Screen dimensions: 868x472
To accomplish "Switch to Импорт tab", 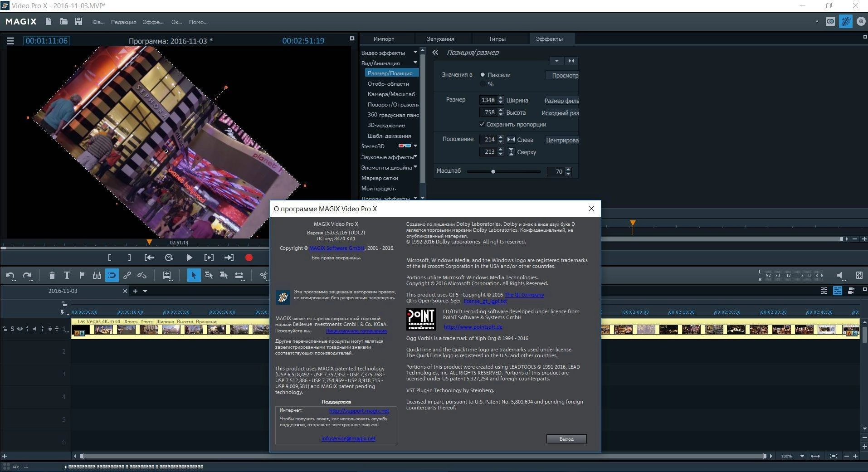I will pos(384,39).
